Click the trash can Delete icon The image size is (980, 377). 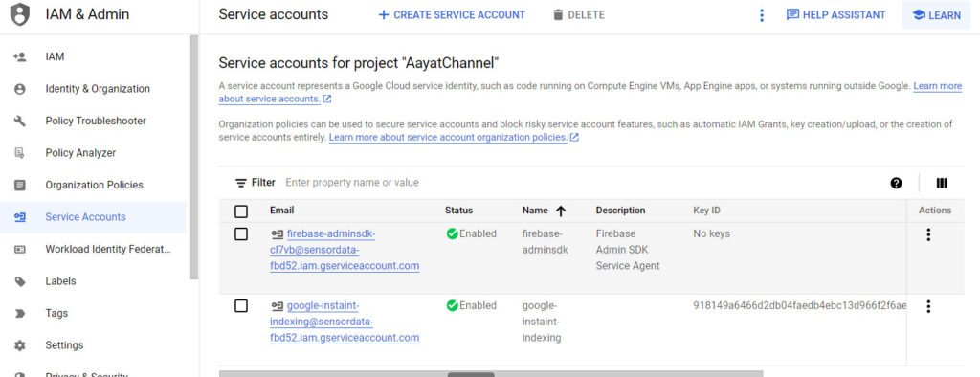pos(558,15)
